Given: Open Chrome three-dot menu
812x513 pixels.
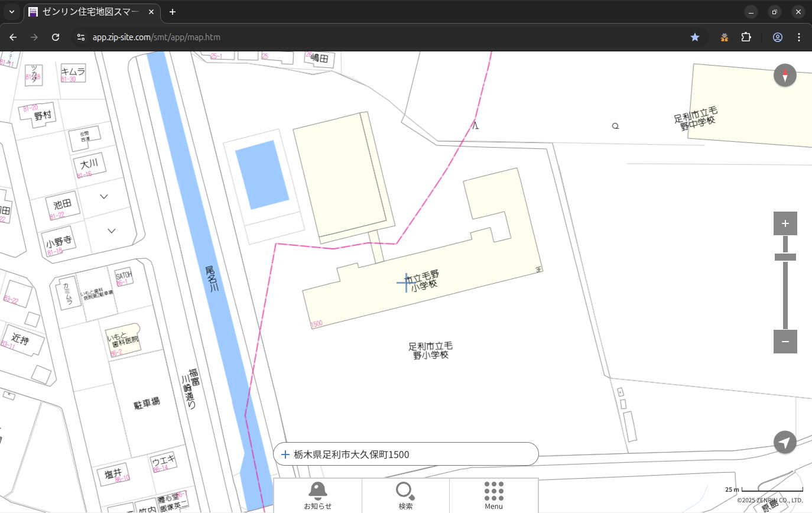Looking at the screenshot, I should pyautogui.click(x=799, y=37).
